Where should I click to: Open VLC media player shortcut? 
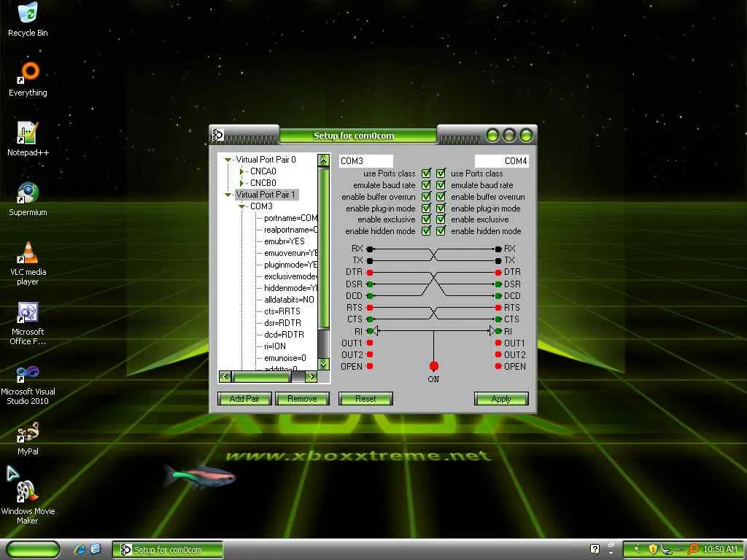28,262
